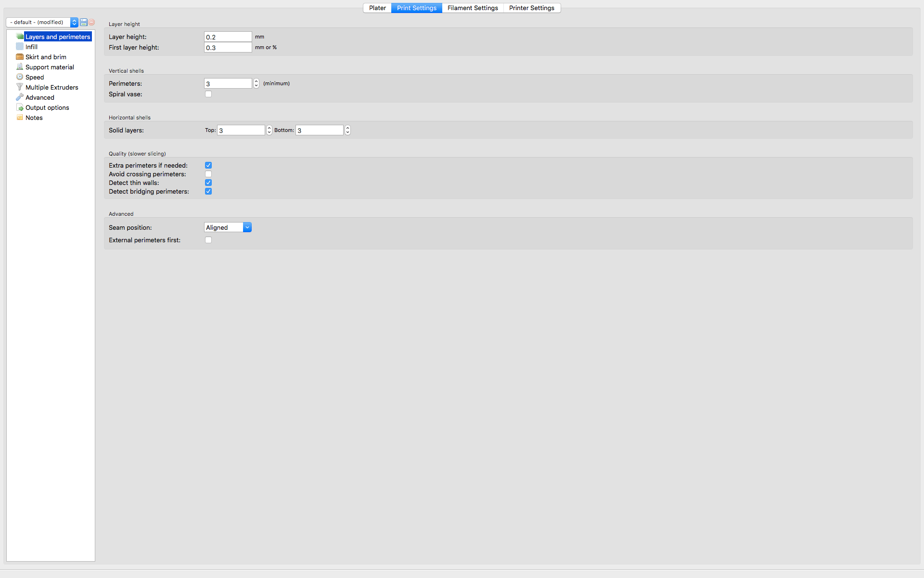Click the Bottom solid layers field

[319, 130]
